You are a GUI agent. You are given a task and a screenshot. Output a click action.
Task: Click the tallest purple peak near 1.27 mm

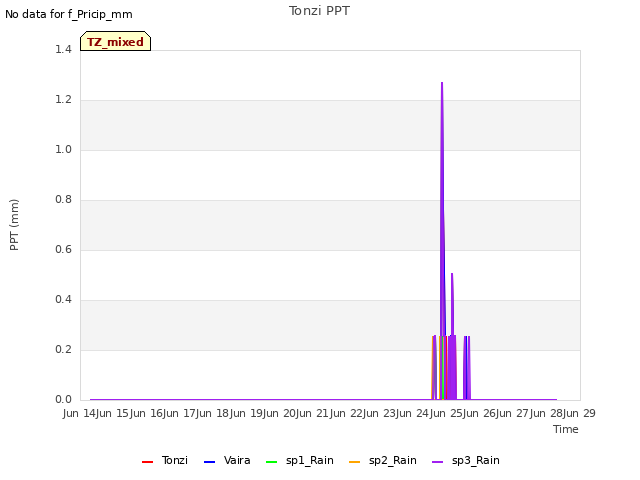442,83
